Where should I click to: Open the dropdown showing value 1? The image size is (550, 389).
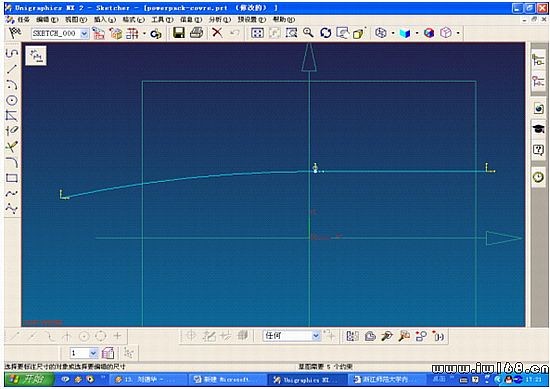pyautogui.click(x=93, y=353)
